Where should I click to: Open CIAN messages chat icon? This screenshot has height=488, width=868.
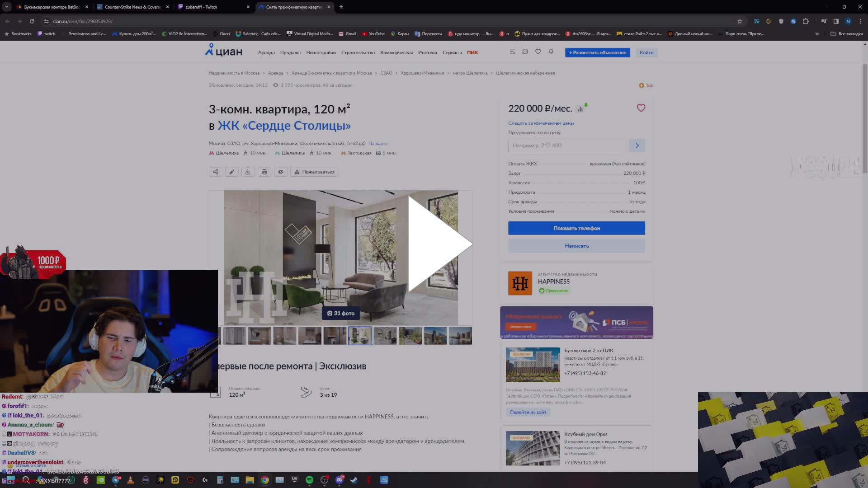[525, 52]
